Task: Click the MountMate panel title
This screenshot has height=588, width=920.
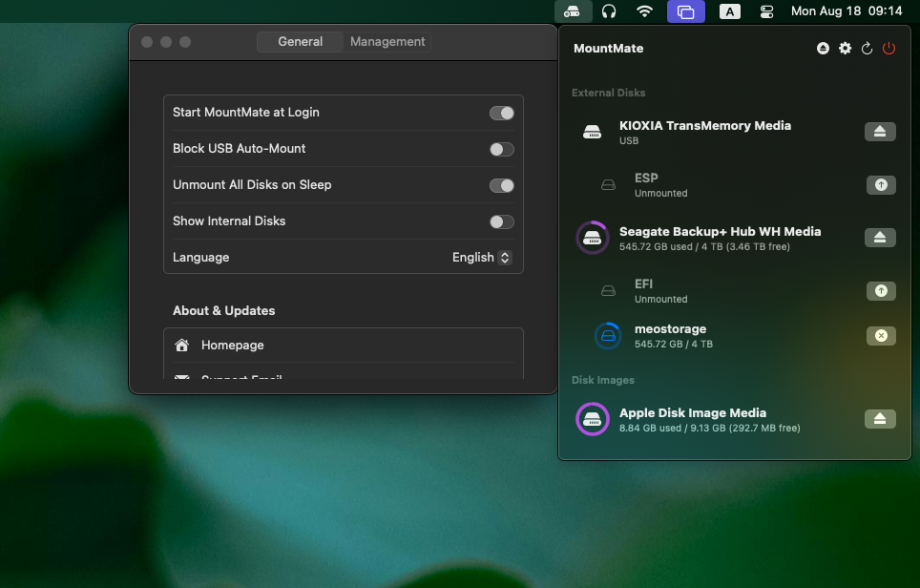Action: tap(609, 48)
